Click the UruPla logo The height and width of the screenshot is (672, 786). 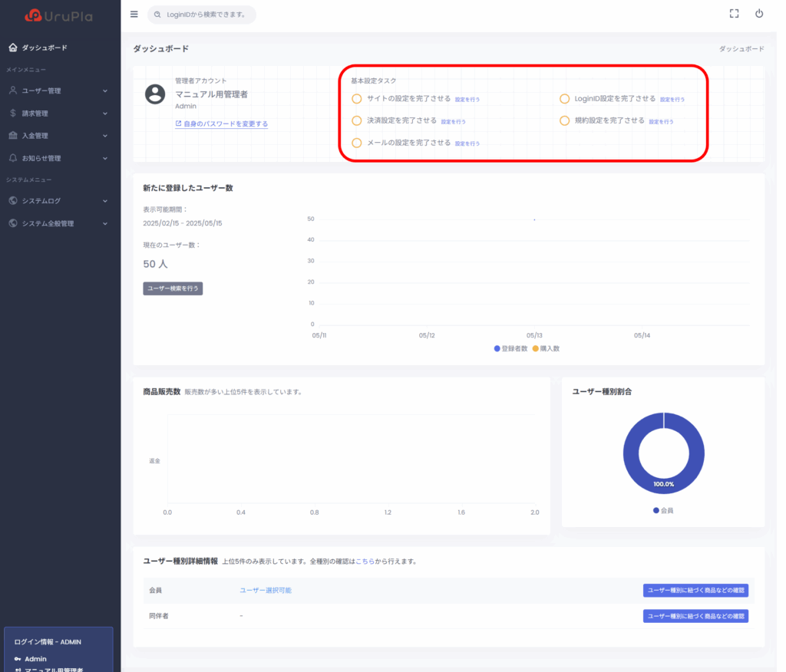58,15
